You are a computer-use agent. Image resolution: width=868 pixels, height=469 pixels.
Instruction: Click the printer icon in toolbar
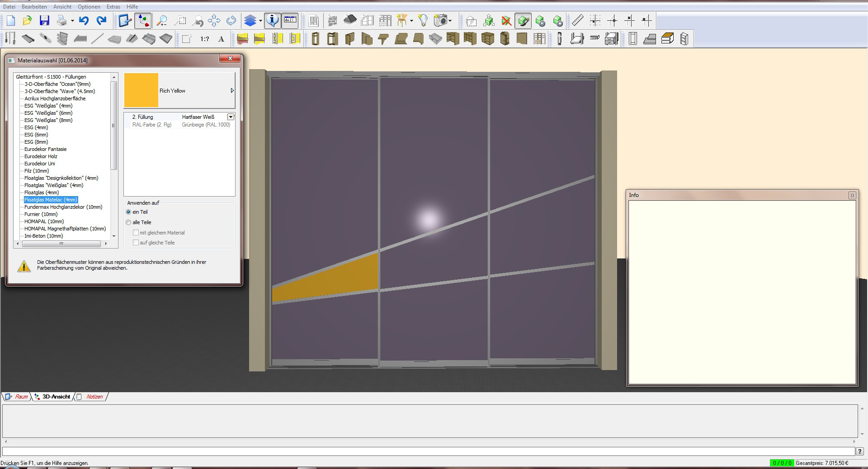click(62, 21)
